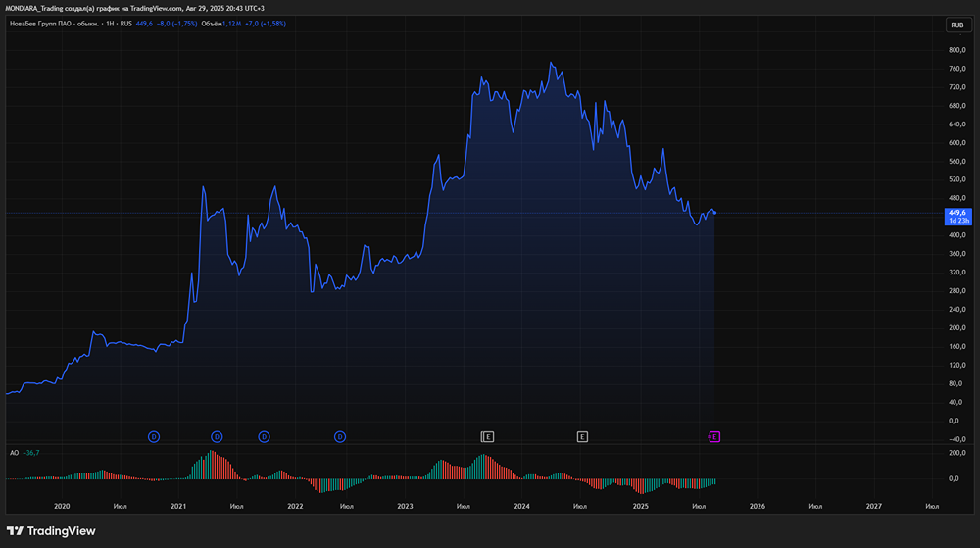
Task: Click the TradingView logo
Action: pyautogui.click(x=51, y=531)
